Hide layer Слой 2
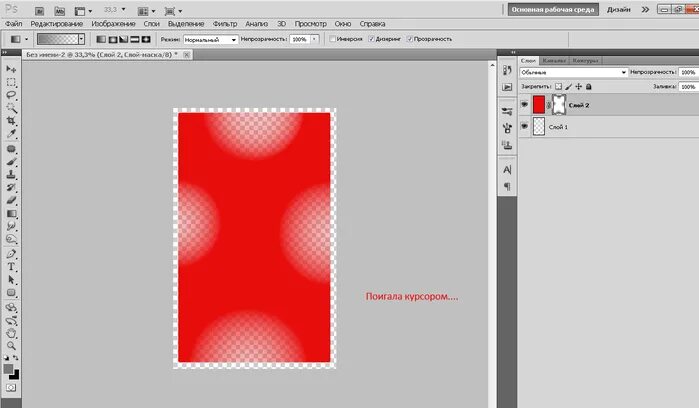 524,105
